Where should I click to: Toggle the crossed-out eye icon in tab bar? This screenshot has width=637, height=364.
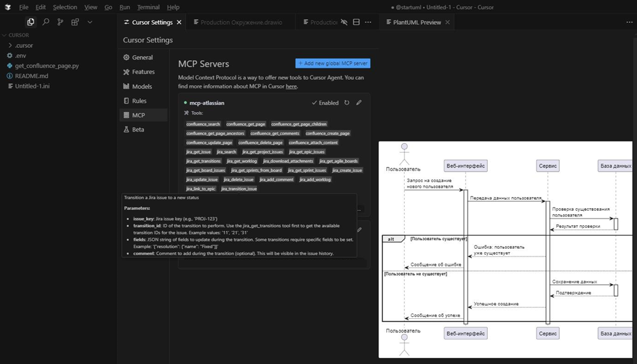[x=344, y=22]
